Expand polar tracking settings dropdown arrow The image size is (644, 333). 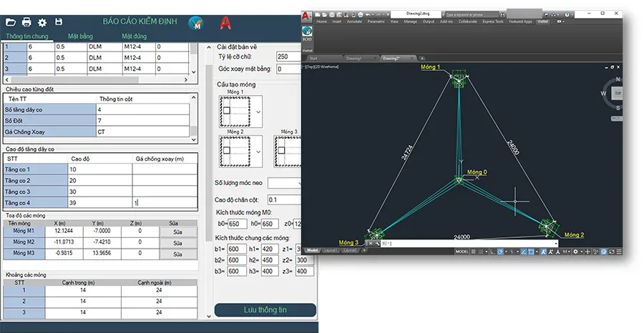click(506, 252)
